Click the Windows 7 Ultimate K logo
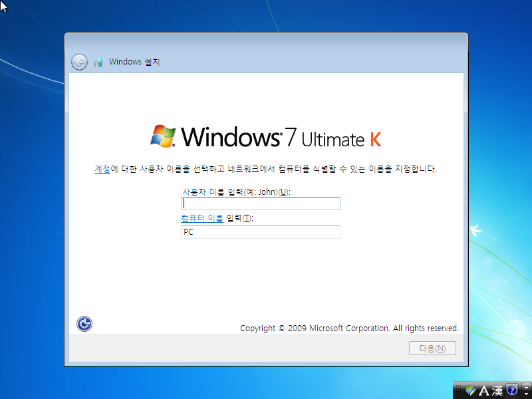Image resolution: width=532 pixels, height=399 pixels. (266, 137)
